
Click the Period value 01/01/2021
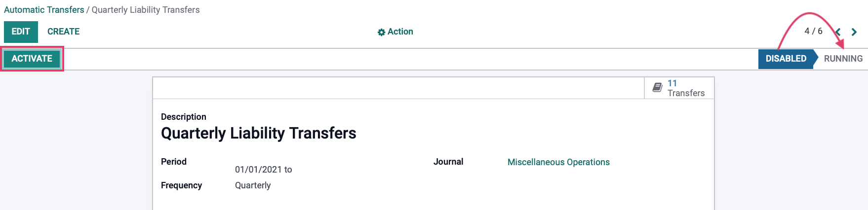point(258,170)
